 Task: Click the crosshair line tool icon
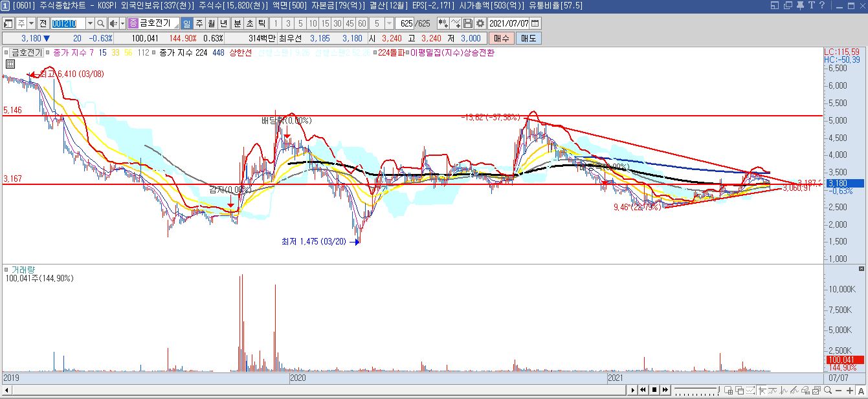pyautogui.click(x=762, y=390)
